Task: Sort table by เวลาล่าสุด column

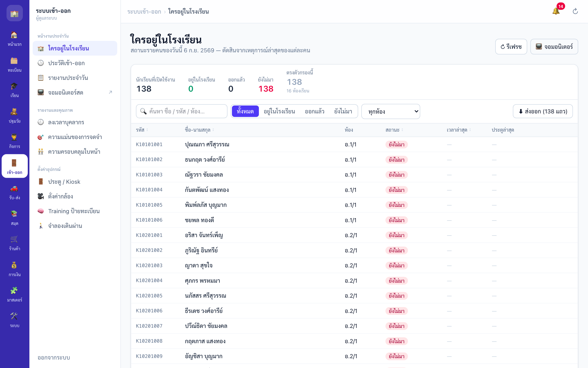Action: tap(459, 130)
